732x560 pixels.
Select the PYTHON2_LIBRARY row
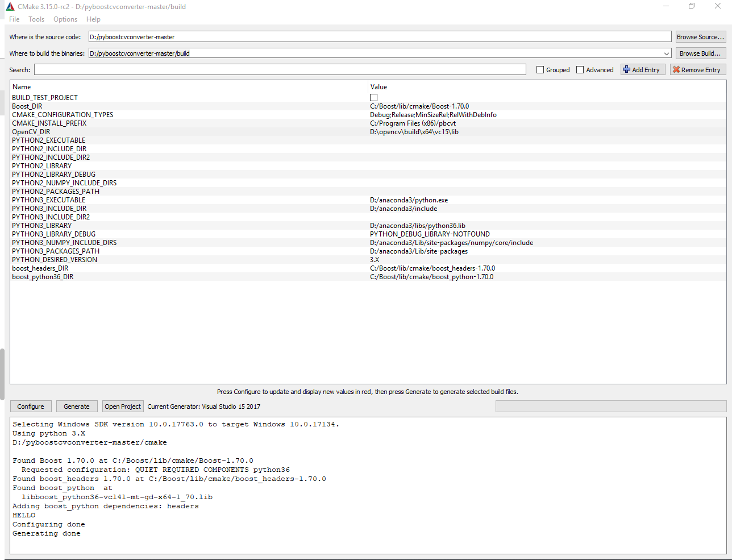368,166
